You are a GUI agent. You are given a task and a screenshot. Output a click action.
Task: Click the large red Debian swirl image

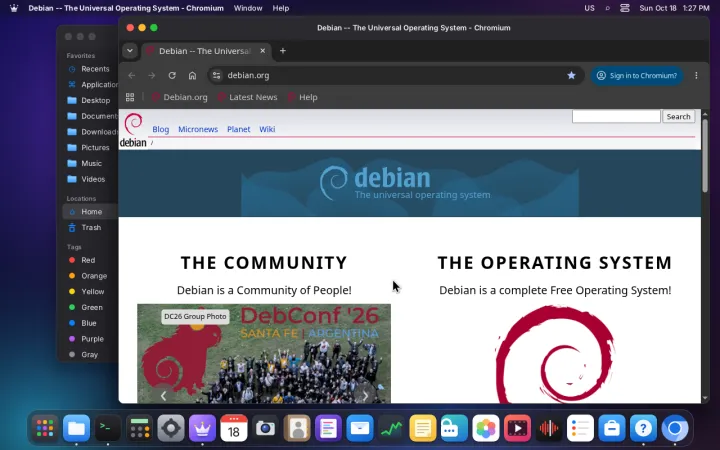555,354
